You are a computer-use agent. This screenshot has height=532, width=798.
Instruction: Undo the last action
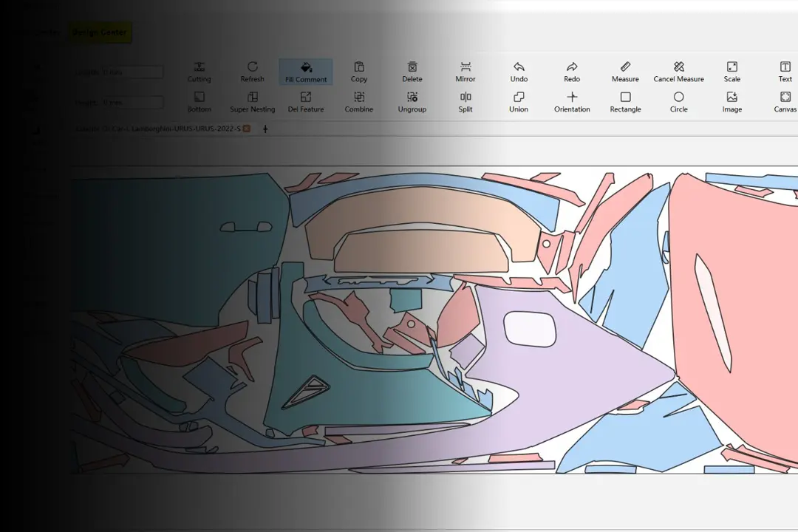click(x=519, y=72)
